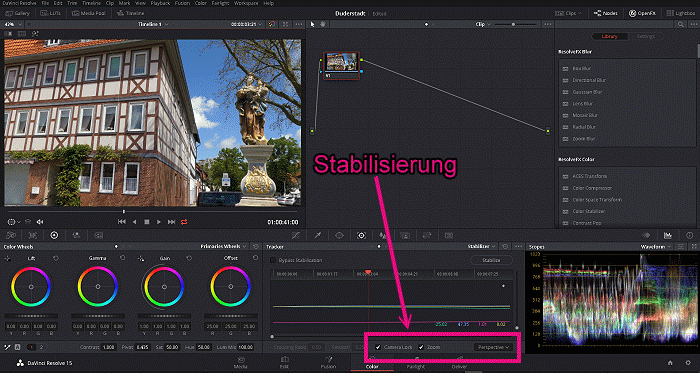Open the Primaries Wheels mode dropdown
The width and height of the screenshot is (700, 373).
pyautogui.click(x=223, y=246)
